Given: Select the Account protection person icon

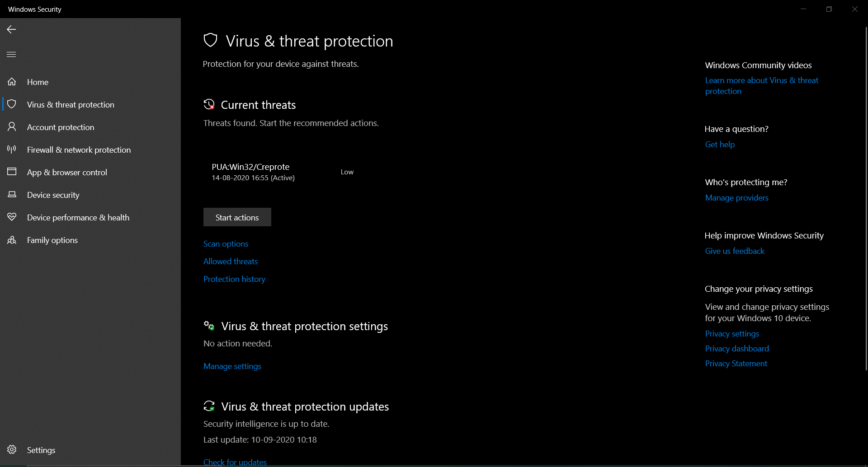Looking at the screenshot, I should tap(12, 127).
